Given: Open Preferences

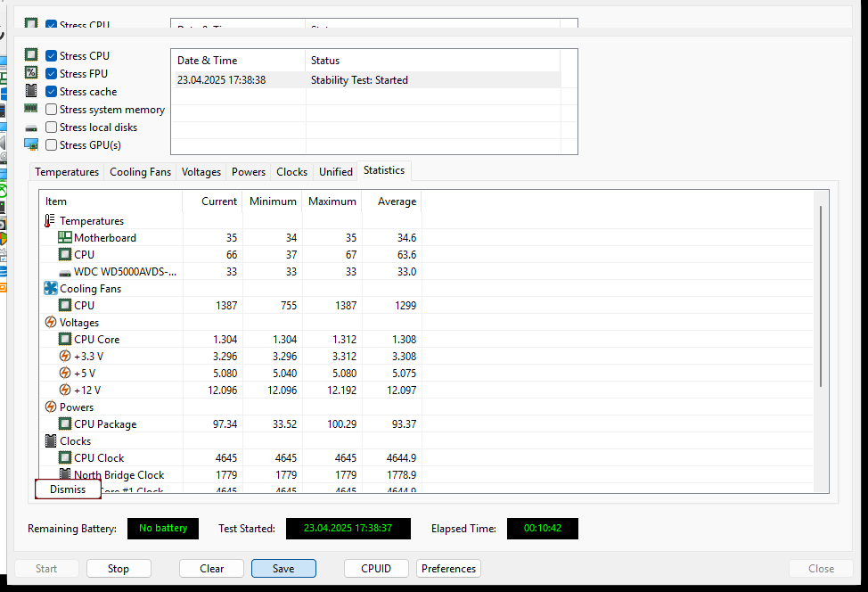Looking at the screenshot, I should (448, 569).
